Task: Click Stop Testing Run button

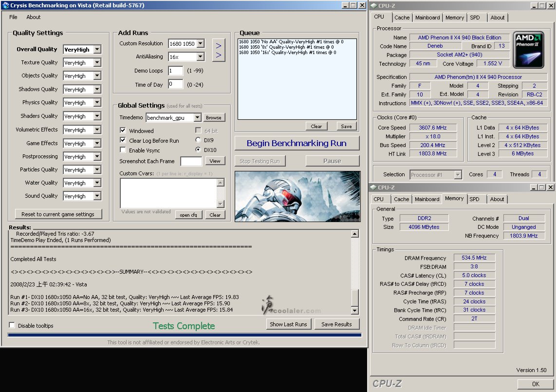Action: (x=259, y=161)
